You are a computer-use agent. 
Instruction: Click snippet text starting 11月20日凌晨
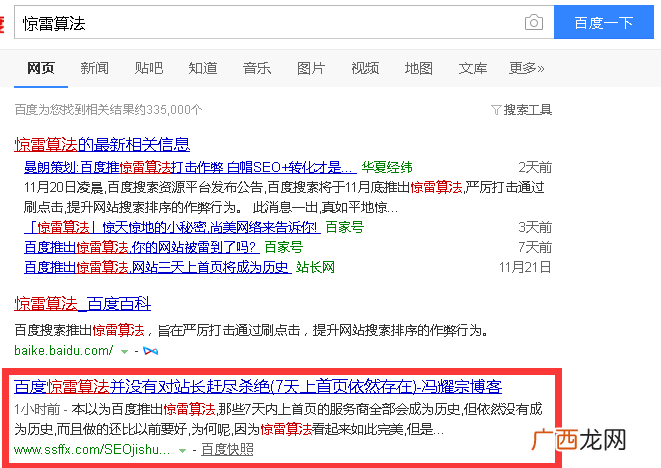coord(284,197)
